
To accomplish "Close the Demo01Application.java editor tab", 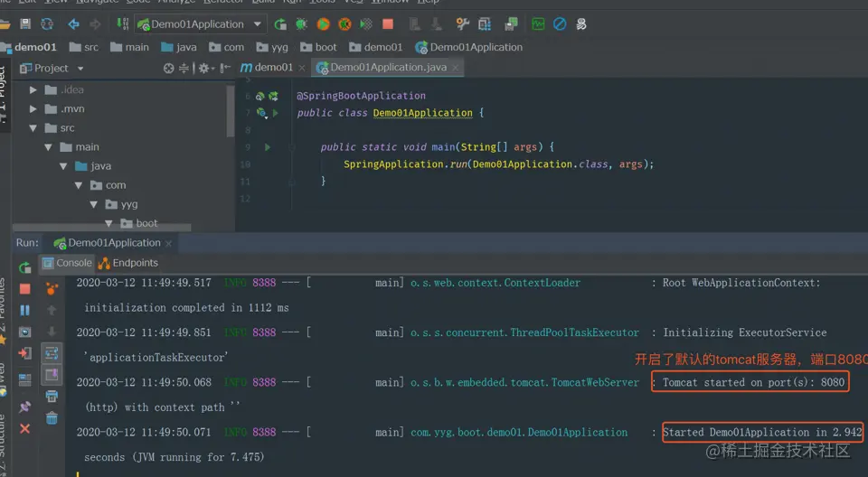I will point(455,68).
